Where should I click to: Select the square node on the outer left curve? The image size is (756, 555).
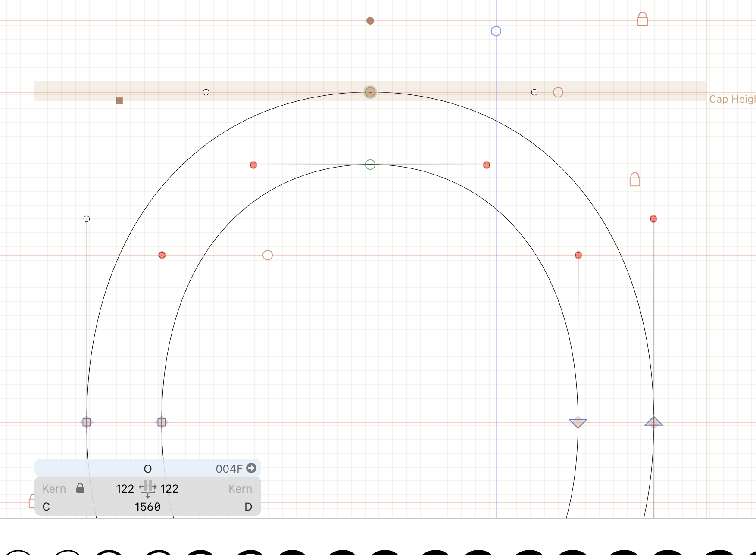[87, 422]
